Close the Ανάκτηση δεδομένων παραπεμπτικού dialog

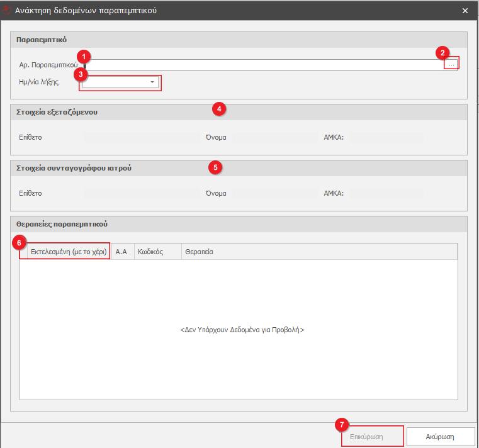click(465, 11)
